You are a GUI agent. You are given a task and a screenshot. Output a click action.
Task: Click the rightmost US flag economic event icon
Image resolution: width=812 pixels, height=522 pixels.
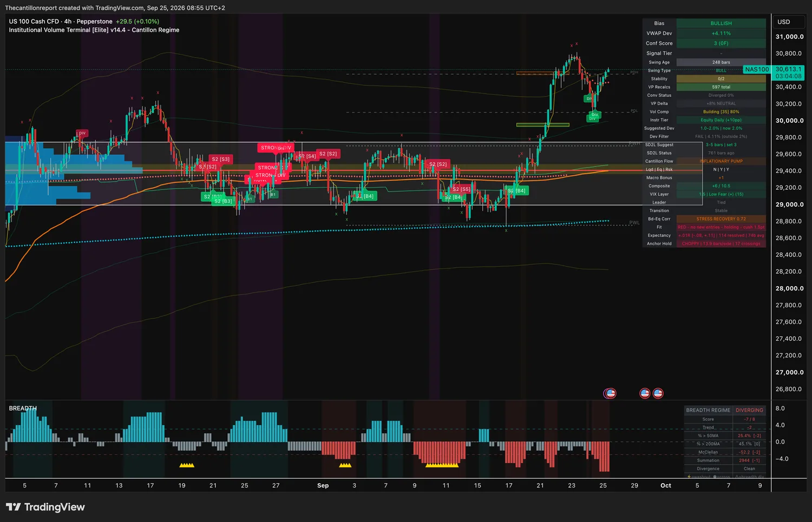click(658, 393)
